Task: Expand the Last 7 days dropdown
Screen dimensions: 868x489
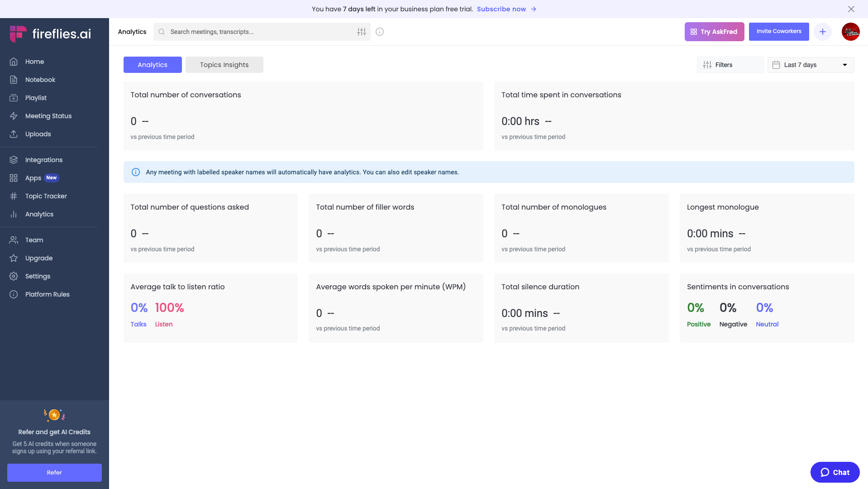Action: (x=810, y=65)
